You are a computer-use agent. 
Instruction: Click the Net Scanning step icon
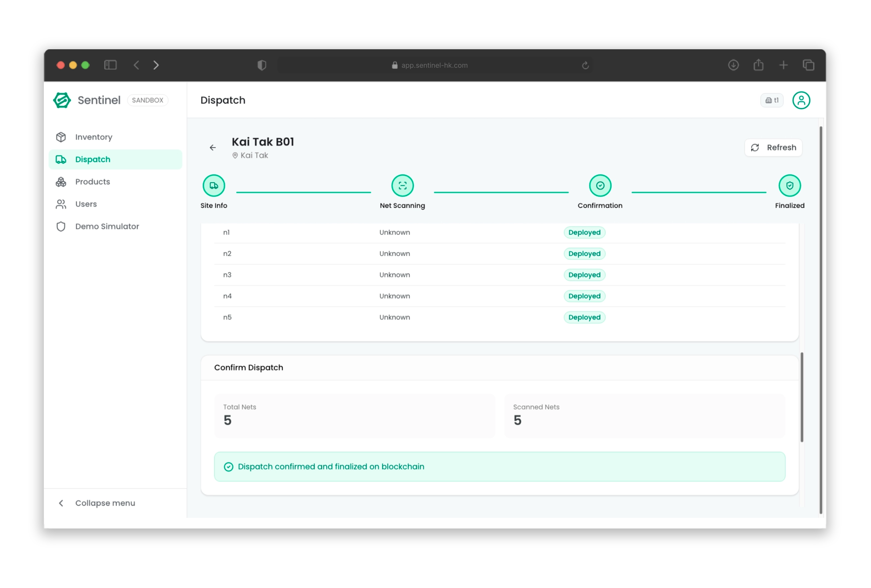click(x=402, y=186)
